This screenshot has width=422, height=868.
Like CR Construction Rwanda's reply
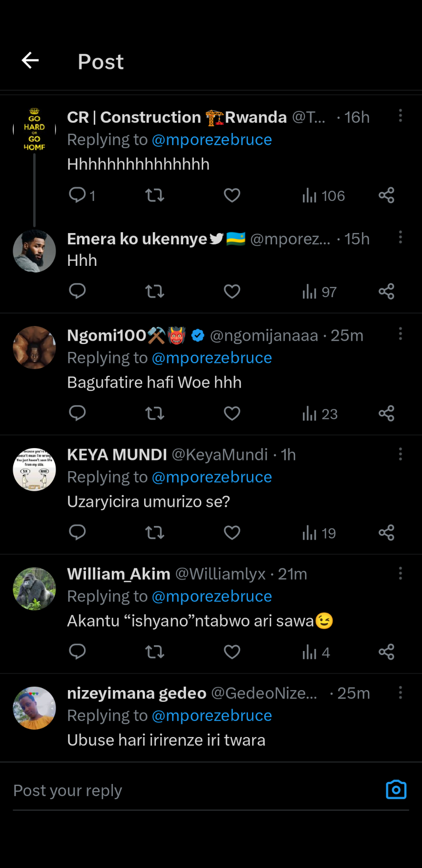coord(232,195)
